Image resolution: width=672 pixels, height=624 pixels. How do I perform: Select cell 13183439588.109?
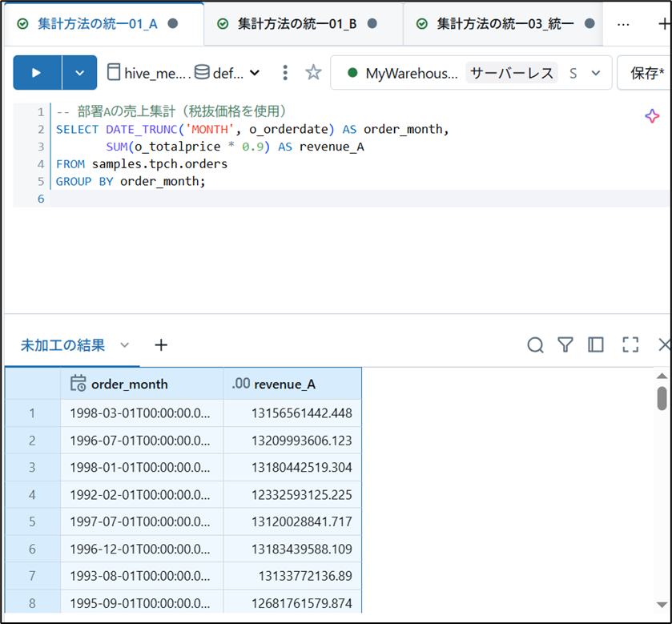point(292,549)
